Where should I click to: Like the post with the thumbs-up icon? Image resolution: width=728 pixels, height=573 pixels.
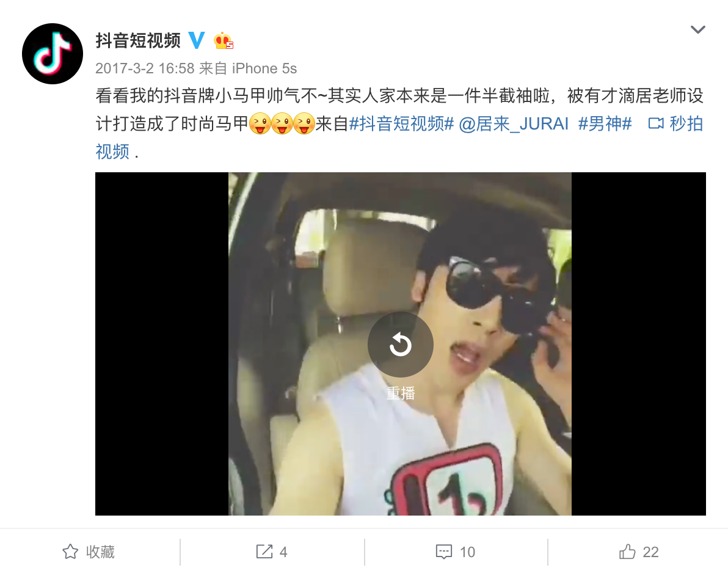(627, 552)
